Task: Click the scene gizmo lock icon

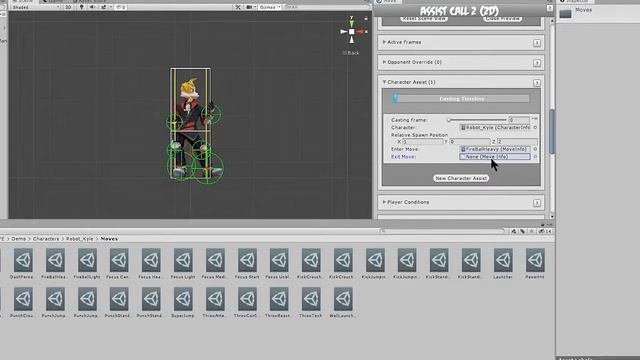Action: tap(366, 18)
